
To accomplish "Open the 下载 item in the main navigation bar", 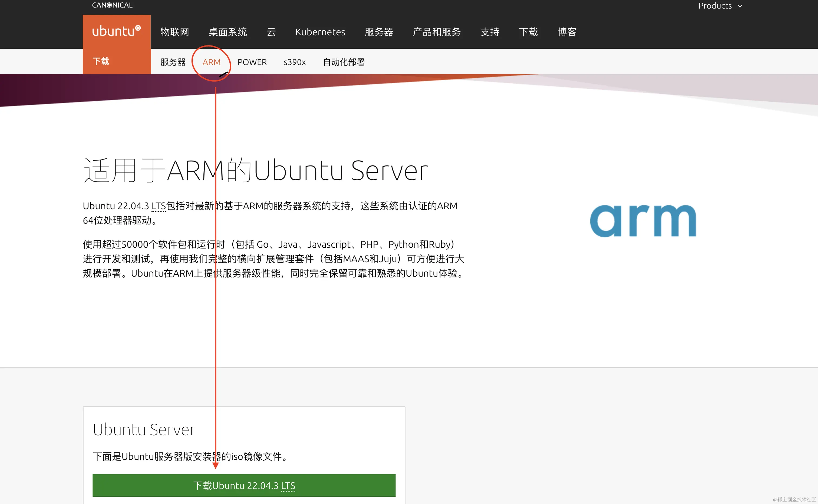I will tap(528, 32).
